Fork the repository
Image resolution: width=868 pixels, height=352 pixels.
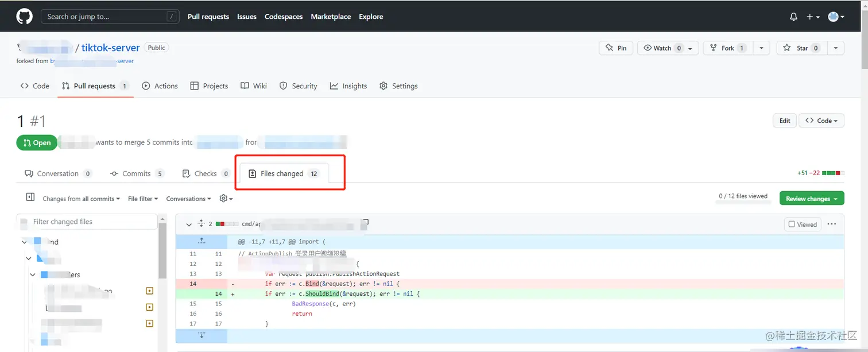(727, 48)
